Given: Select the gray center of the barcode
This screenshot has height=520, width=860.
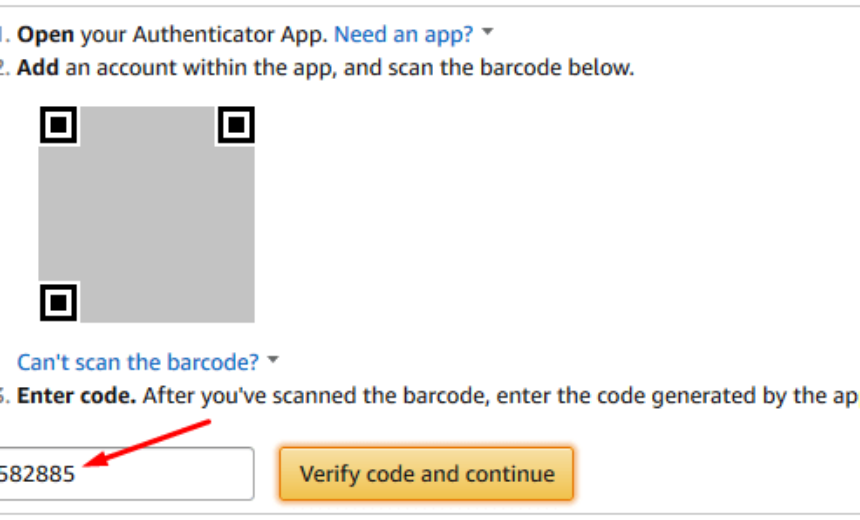Looking at the screenshot, I should pyautogui.click(x=147, y=214).
